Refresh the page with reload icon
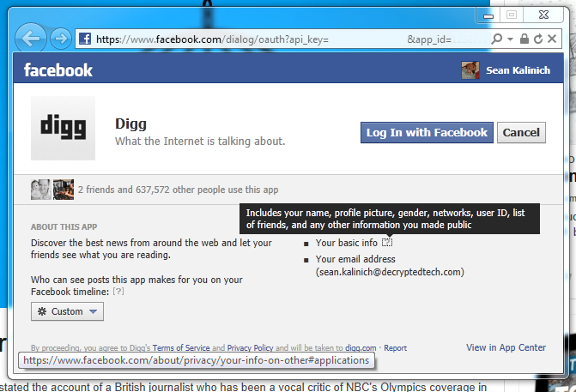The height and width of the screenshot is (392, 576). [x=538, y=39]
